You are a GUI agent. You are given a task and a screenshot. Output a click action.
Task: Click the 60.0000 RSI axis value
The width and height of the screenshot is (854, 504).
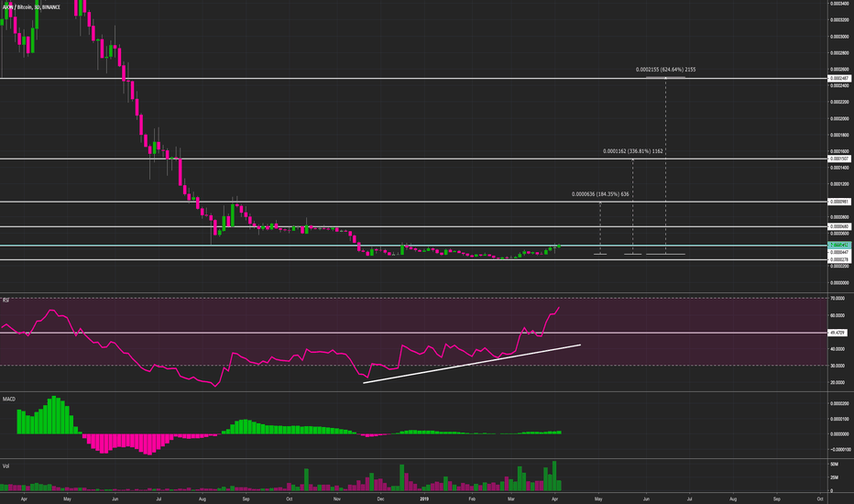pyautogui.click(x=838, y=315)
